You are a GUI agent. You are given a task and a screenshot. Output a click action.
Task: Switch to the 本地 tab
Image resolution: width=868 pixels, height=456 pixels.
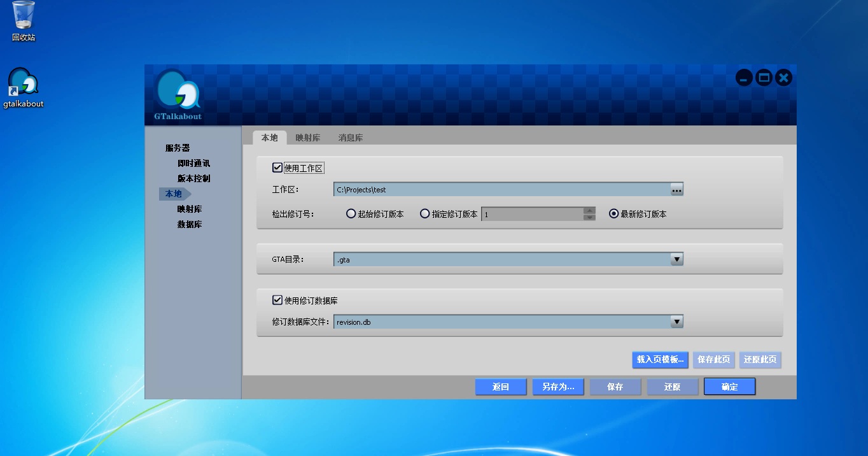pyautogui.click(x=270, y=138)
